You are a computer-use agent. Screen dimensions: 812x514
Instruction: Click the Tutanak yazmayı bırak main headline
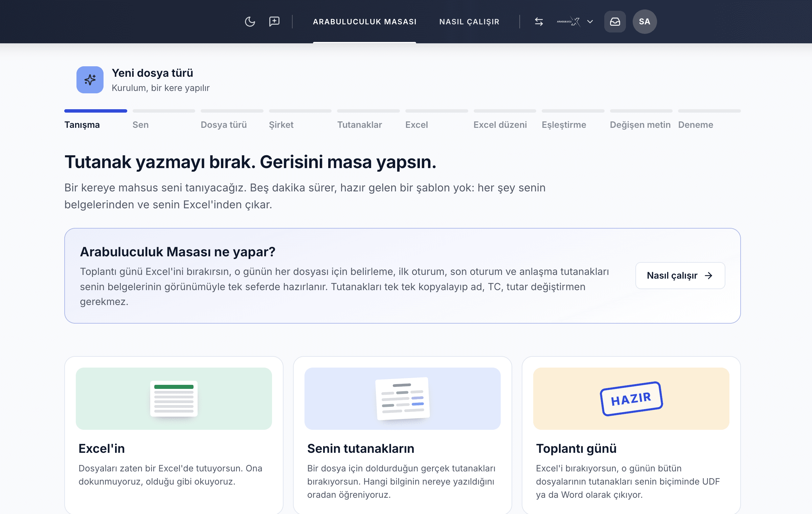(x=250, y=162)
